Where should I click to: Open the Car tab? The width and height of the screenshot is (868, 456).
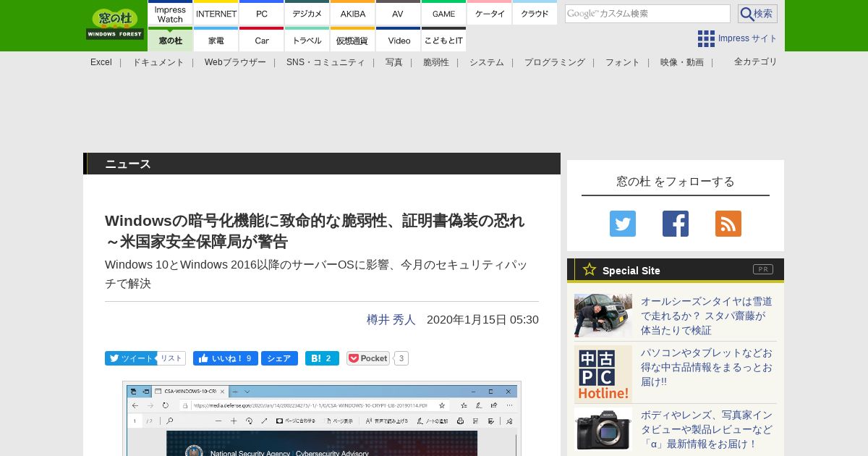pos(262,40)
